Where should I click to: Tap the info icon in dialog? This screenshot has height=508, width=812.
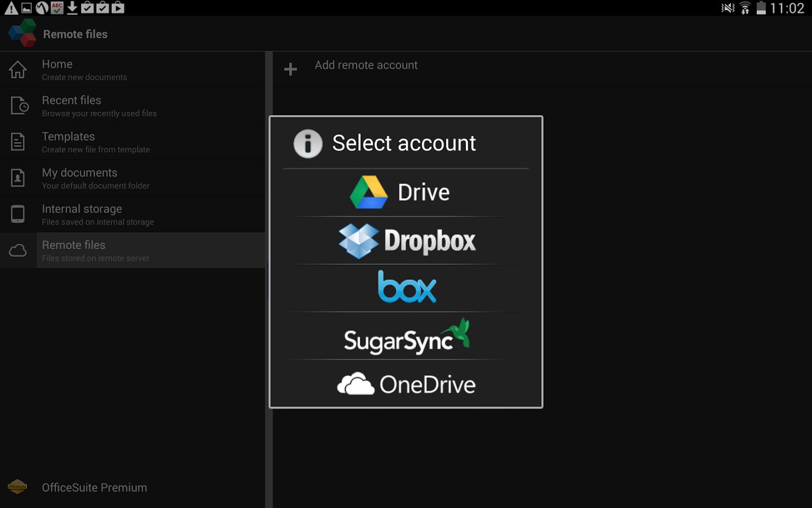coord(308,143)
